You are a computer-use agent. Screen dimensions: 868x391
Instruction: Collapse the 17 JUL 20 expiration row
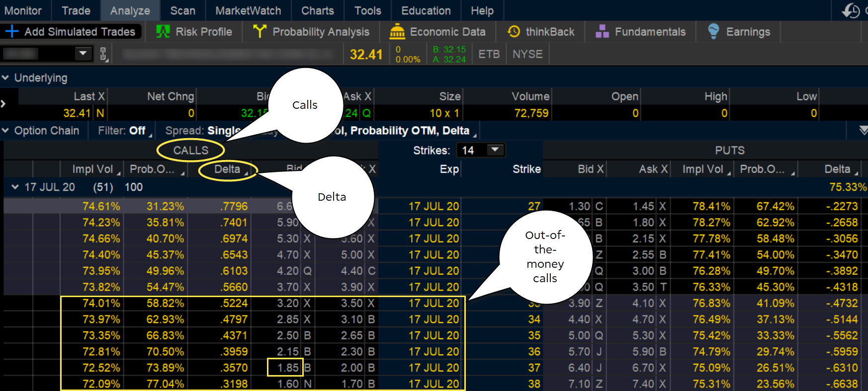pos(15,187)
